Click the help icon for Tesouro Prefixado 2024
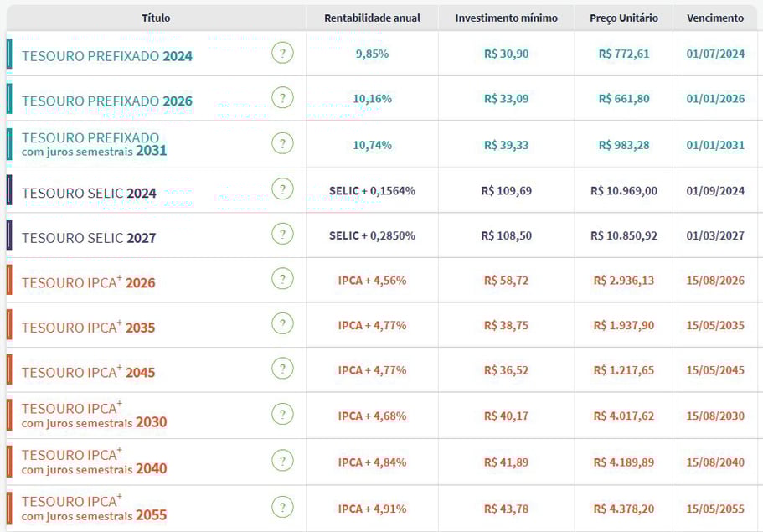 (x=282, y=54)
